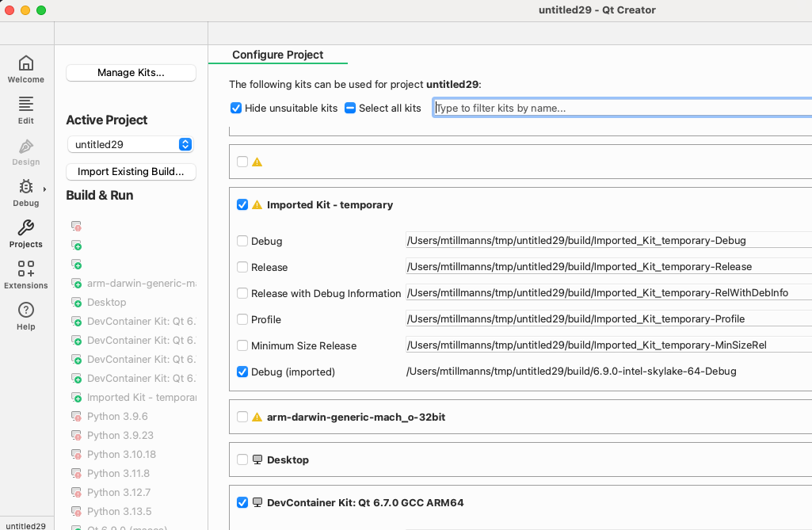Click kit icon beside Python 3.9.6 in sidebar

(76, 417)
